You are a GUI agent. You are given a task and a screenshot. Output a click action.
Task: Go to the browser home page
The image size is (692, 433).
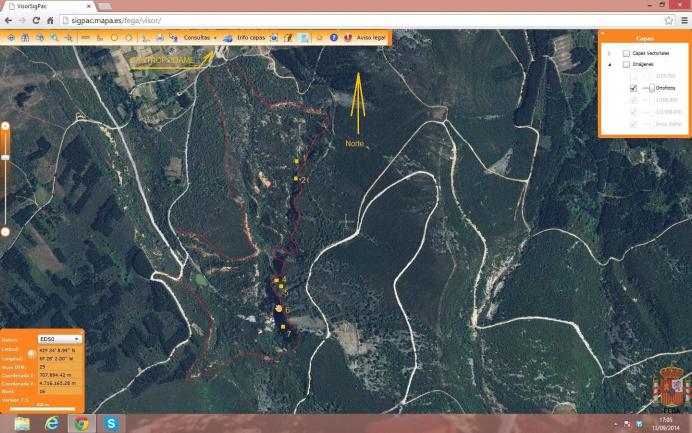[49, 19]
